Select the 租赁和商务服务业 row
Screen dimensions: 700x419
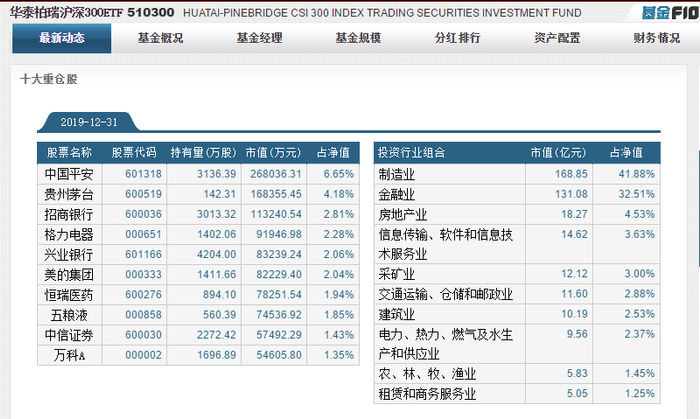coord(517,393)
